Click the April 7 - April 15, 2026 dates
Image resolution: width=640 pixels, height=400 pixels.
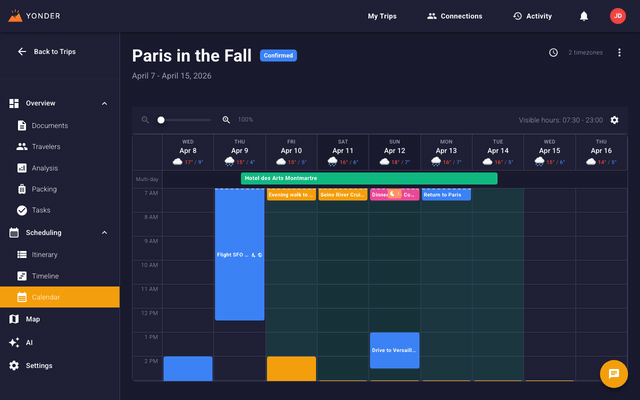coord(171,76)
